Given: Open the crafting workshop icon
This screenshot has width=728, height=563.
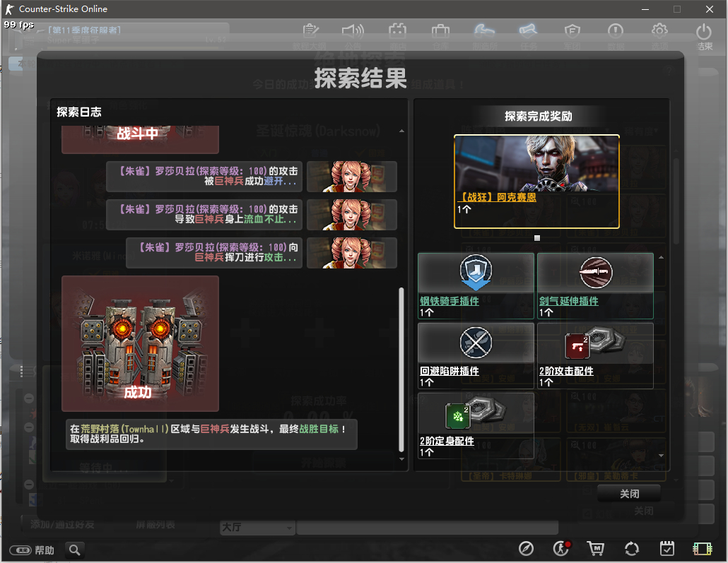Looking at the screenshot, I should pyautogui.click(x=484, y=31).
